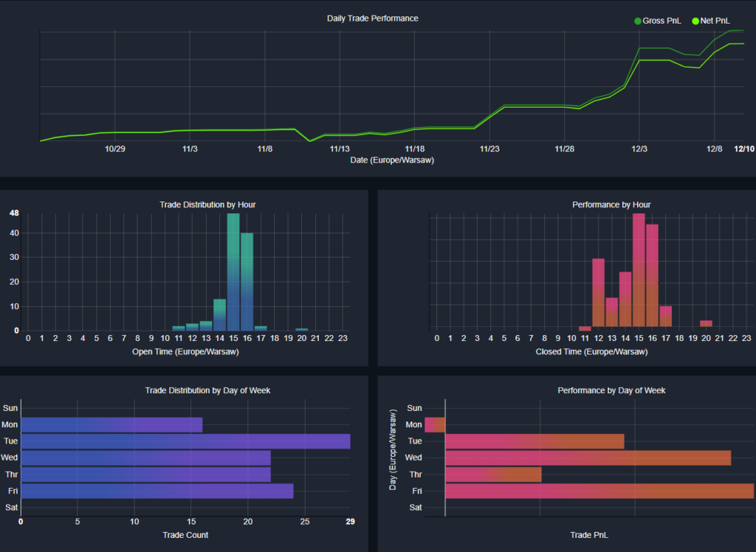
Task: Select Monday bar in Trade Distribution by Day
Action: tap(111, 425)
